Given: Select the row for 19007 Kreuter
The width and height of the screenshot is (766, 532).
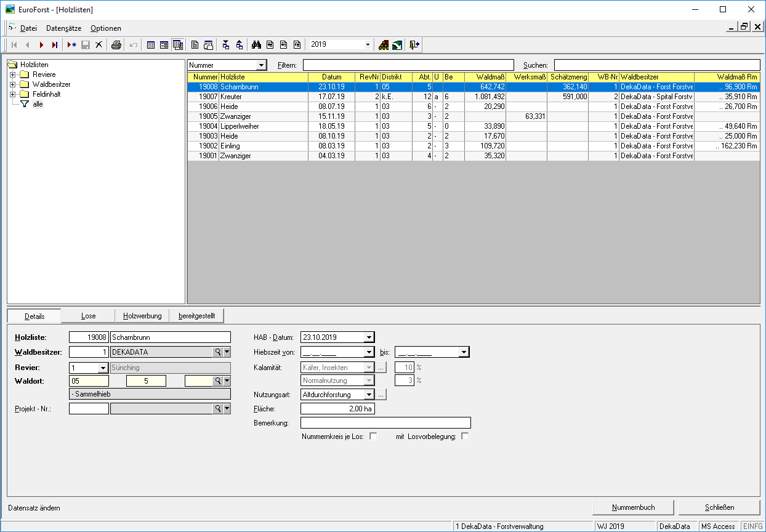Looking at the screenshot, I should (473, 97).
